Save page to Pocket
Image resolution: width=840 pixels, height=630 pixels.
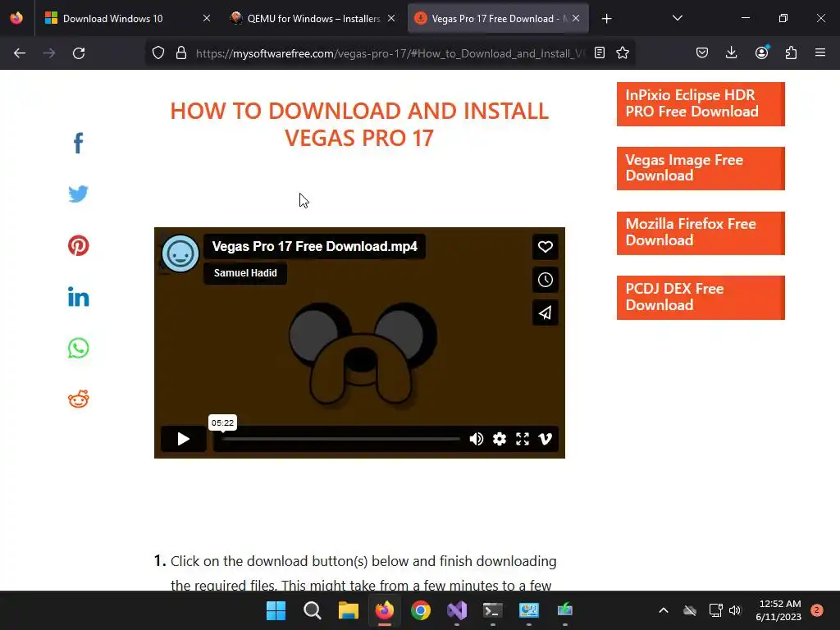pos(702,53)
